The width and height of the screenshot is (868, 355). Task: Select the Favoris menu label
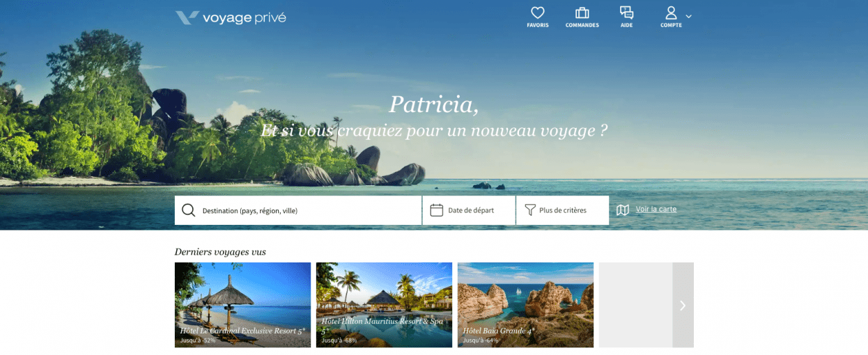click(x=537, y=25)
